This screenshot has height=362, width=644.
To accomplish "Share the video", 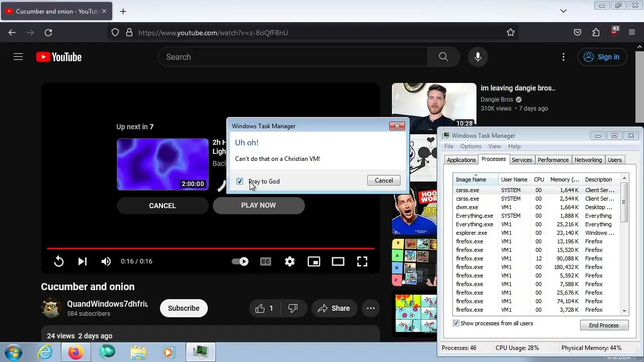I will tap(334, 308).
